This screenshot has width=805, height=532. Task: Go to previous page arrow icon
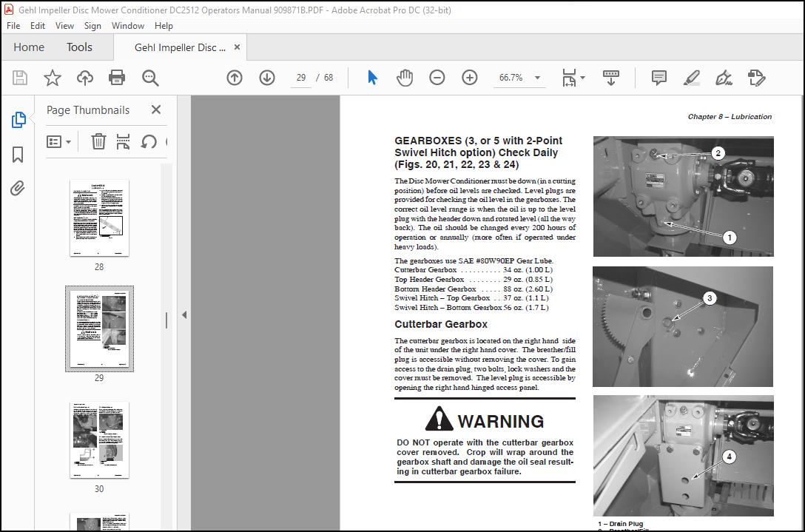point(235,78)
